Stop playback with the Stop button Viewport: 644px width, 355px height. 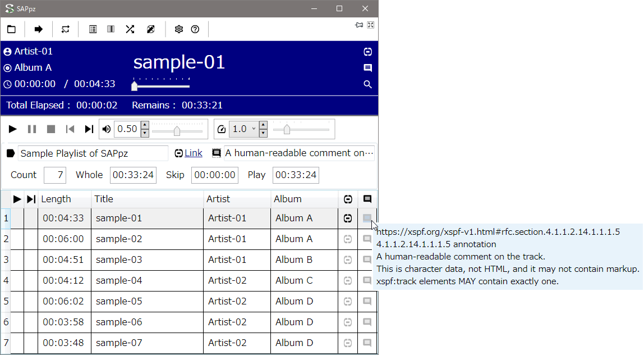coord(51,129)
